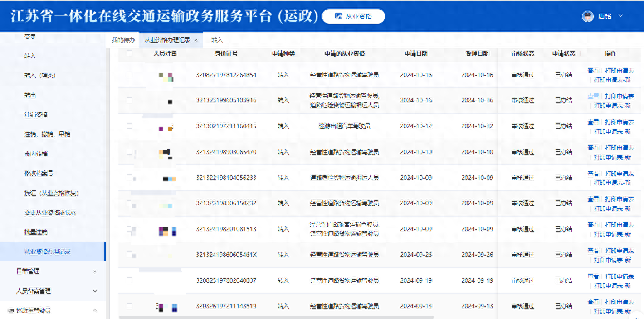Open the dropdown arrow beside 唐铭
Screen dimensions: 644x319
pos(620,16)
